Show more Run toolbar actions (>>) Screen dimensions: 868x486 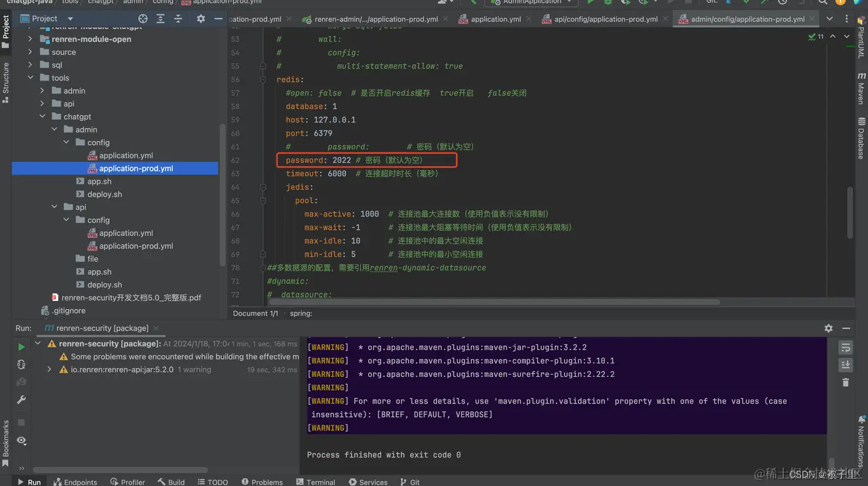click(x=21, y=468)
